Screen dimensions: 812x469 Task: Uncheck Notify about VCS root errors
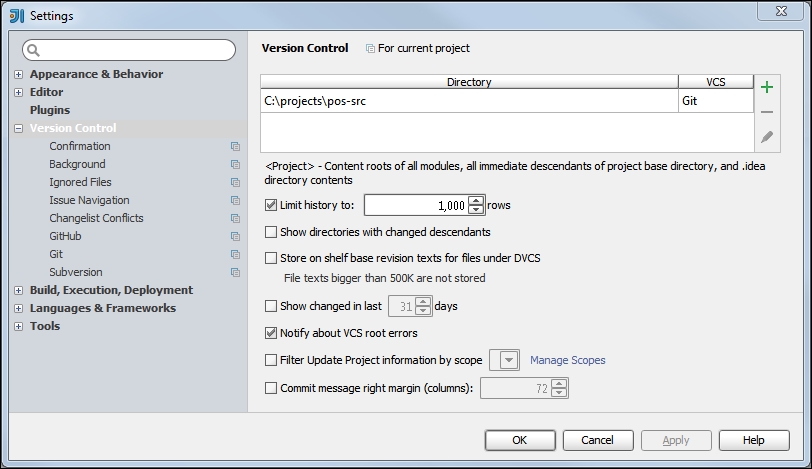[271, 333]
